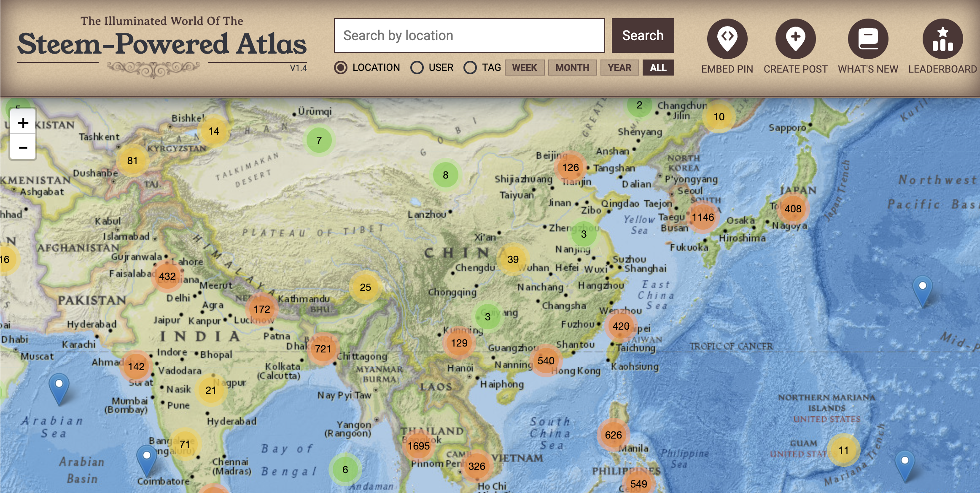Expand the 721 cluster near Dhaka
This screenshot has height=493, width=980.
point(323,349)
